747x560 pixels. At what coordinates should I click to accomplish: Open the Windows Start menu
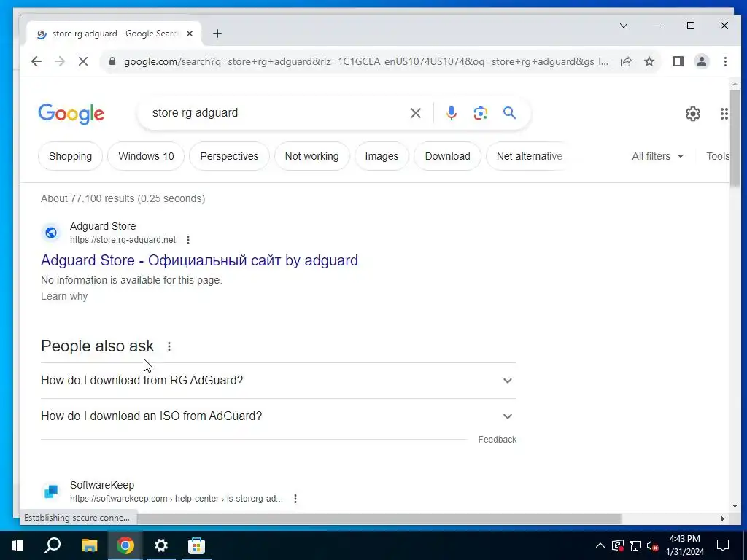[x=18, y=545]
